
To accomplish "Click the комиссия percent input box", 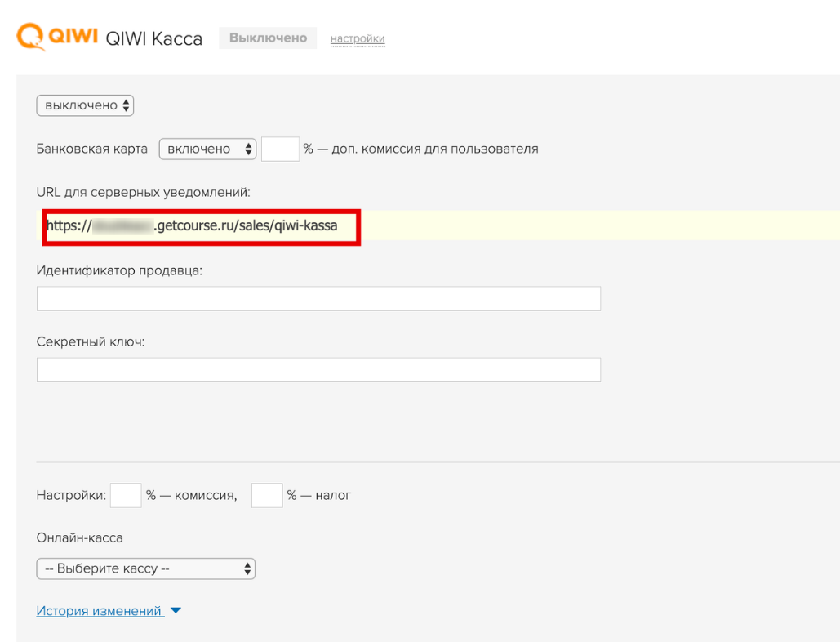I will [x=126, y=495].
